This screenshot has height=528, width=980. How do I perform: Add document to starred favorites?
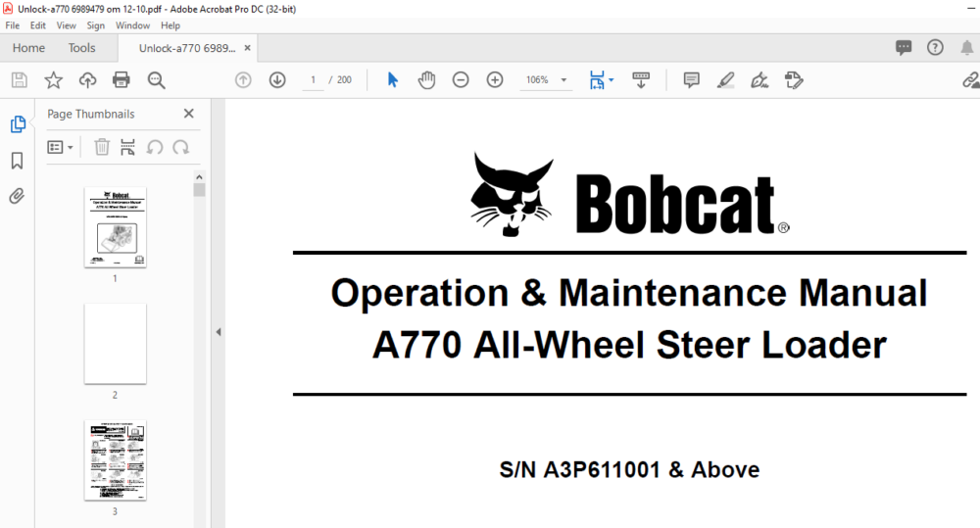[53, 80]
